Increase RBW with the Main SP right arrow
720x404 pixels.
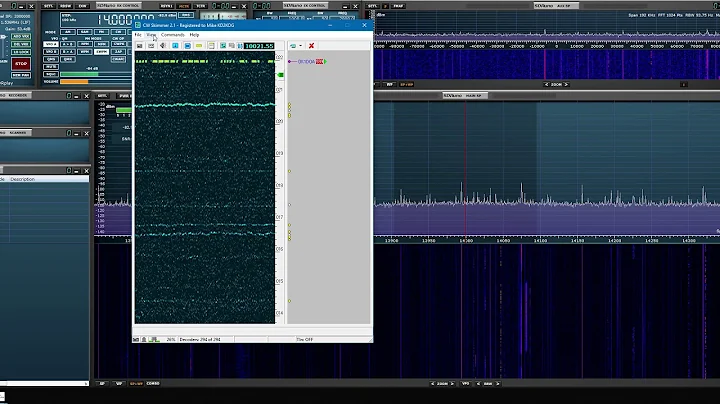pos(498,383)
